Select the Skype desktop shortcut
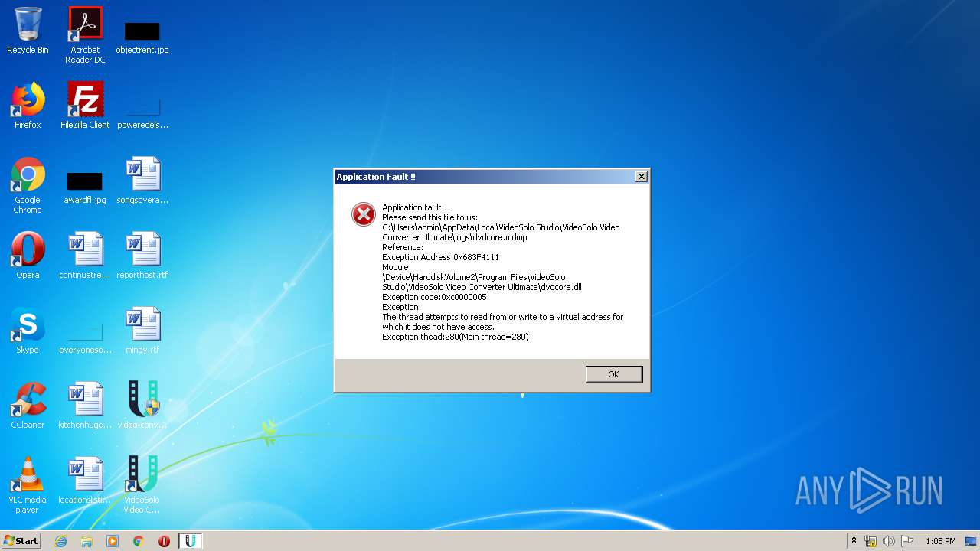Image resolution: width=980 pixels, height=551 pixels. pos(28,331)
